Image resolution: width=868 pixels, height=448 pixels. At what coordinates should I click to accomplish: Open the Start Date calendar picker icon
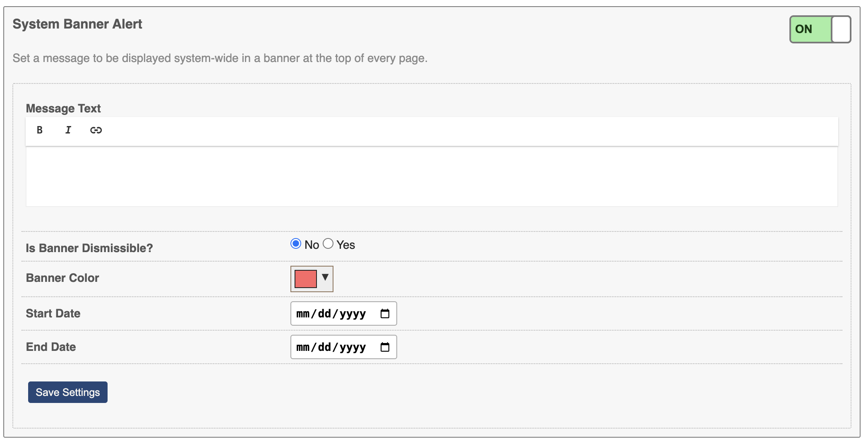(x=385, y=314)
